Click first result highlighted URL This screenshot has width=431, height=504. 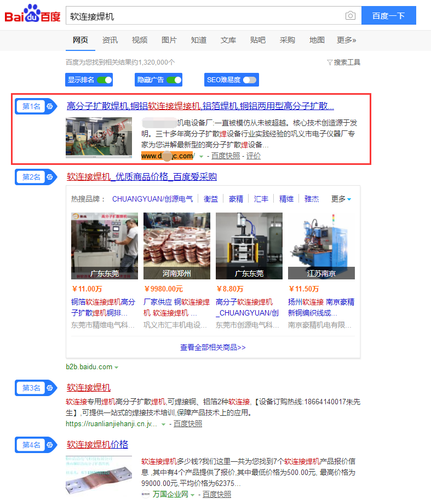pos(168,156)
